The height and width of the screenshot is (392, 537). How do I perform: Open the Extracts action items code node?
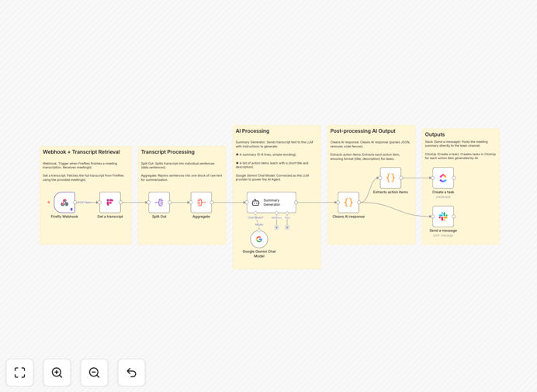coord(390,178)
